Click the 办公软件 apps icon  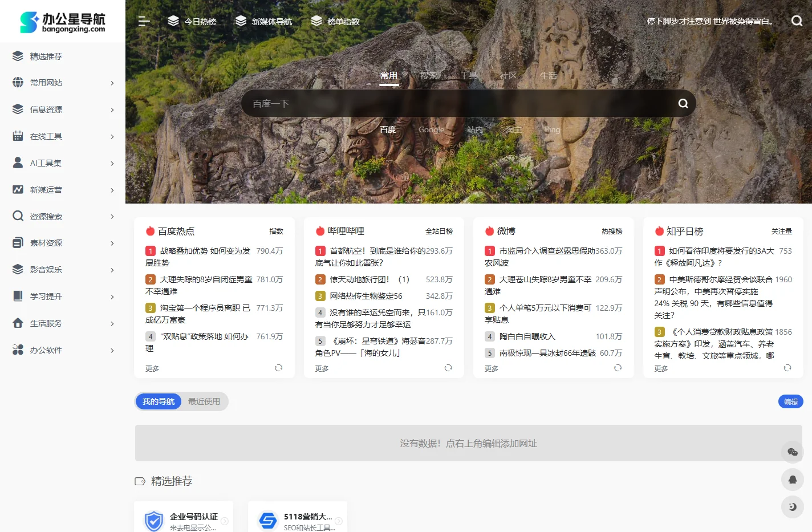(x=18, y=350)
